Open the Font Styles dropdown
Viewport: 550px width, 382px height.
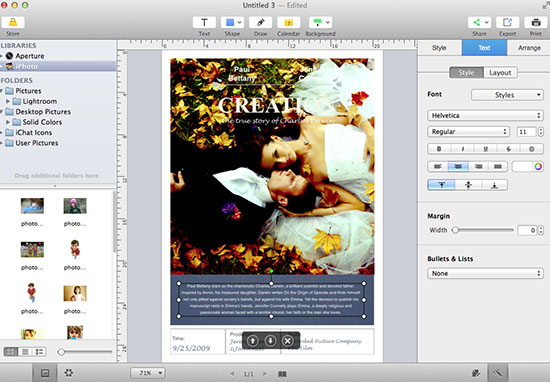pos(507,95)
